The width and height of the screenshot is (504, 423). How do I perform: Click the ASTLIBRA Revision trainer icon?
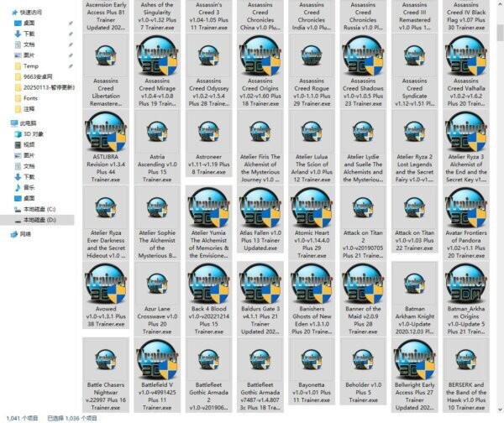pyautogui.click(x=106, y=132)
